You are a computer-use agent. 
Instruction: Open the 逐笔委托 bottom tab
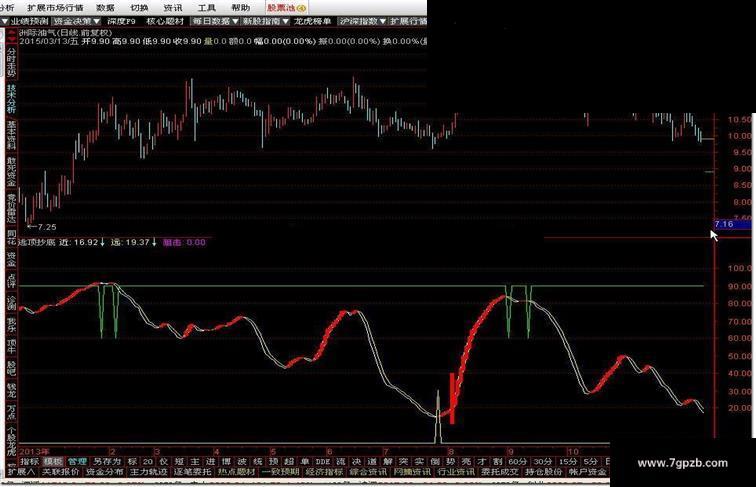[x=192, y=472]
